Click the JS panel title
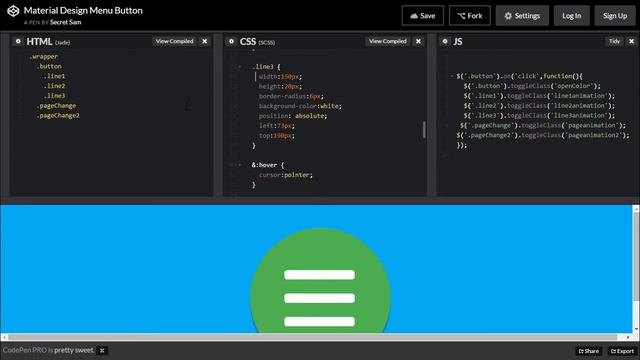This screenshot has height=360, width=640. coord(458,42)
